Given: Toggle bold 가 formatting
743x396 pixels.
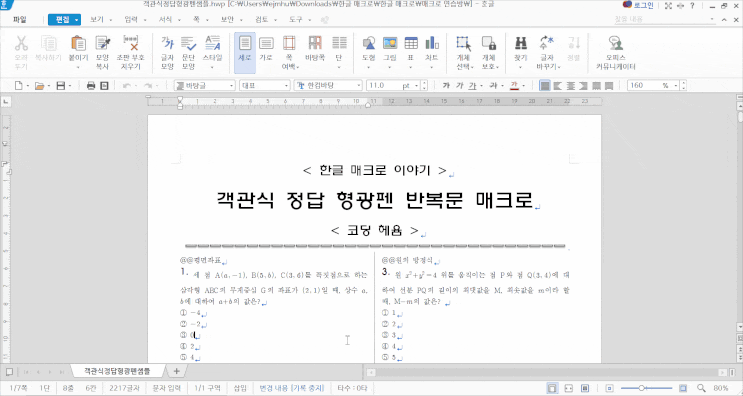Looking at the screenshot, I should (x=446, y=86).
